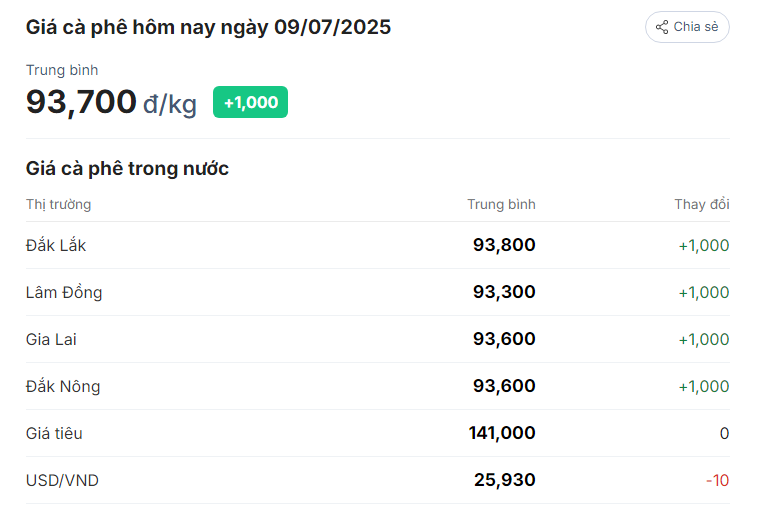The width and height of the screenshot is (758, 508).
Task: Click the green +1,000 change badge
Action: click(250, 102)
